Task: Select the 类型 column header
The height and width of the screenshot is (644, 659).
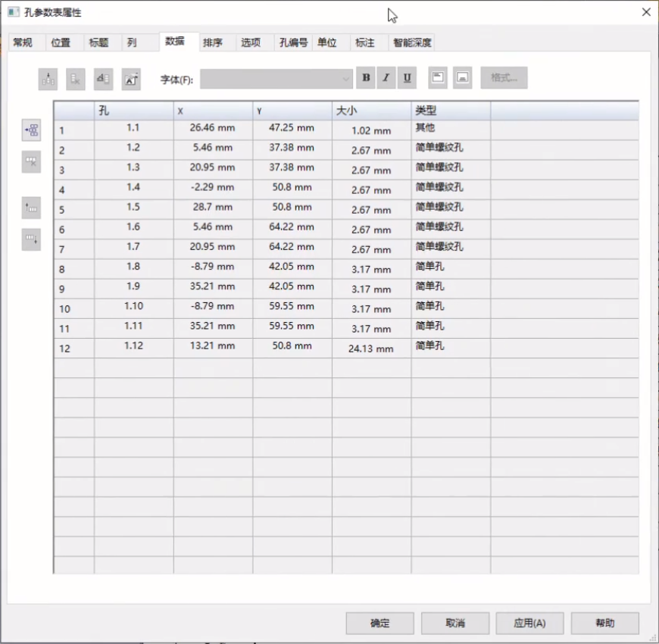Action: (x=451, y=111)
